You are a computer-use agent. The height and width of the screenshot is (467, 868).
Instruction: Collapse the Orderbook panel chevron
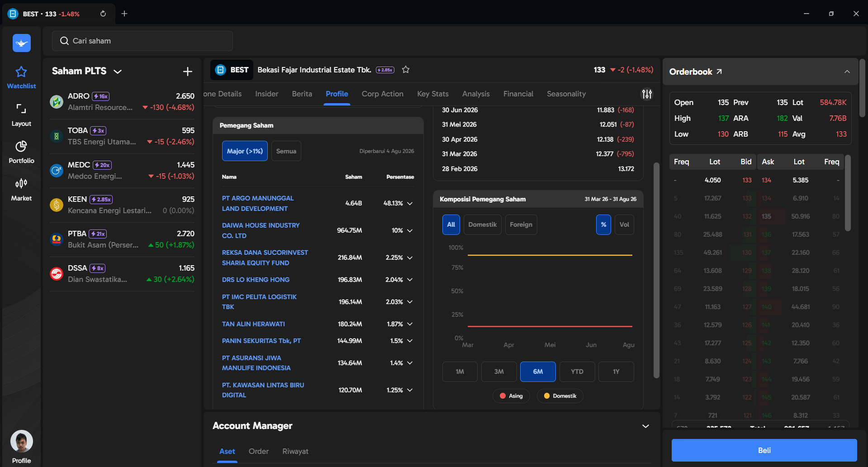tap(847, 71)
